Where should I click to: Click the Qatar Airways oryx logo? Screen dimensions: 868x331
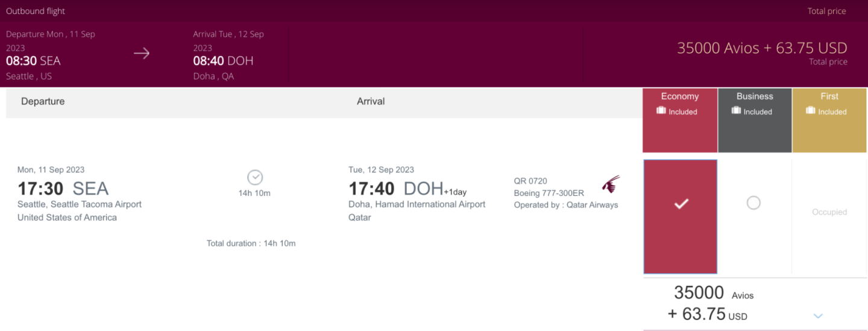pyautogui.click(x=611, y=184)
